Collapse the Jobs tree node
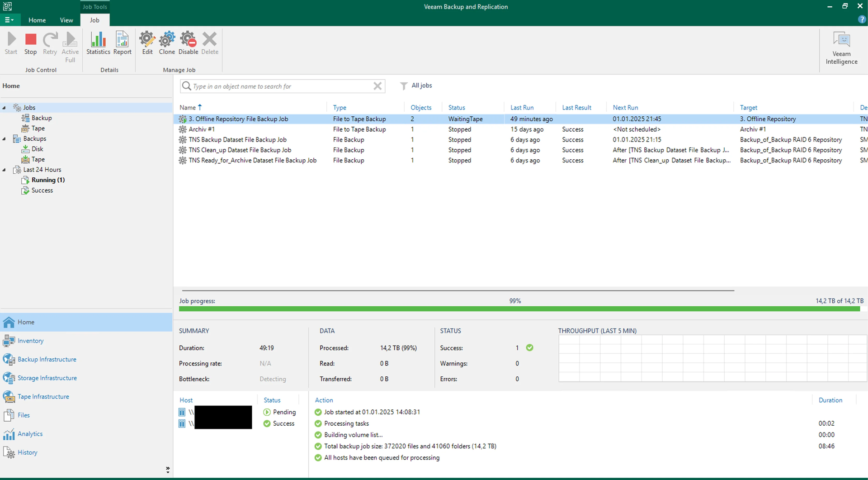 4,108
